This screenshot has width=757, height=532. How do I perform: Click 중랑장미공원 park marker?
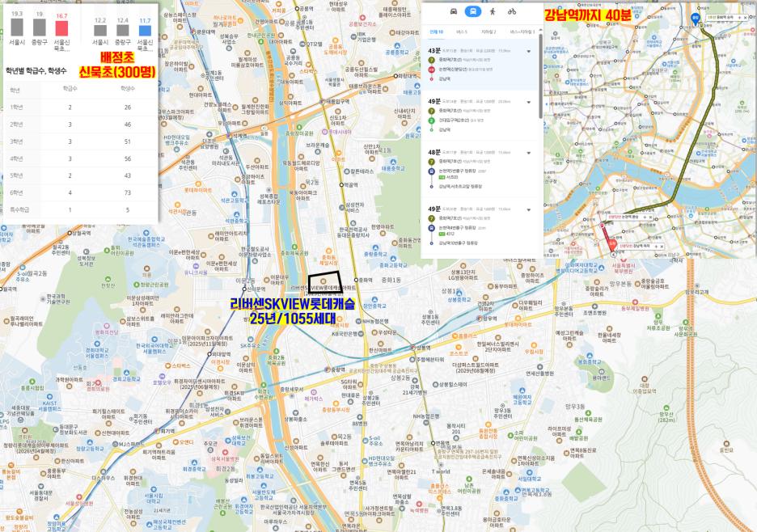(x=299, y=127)
